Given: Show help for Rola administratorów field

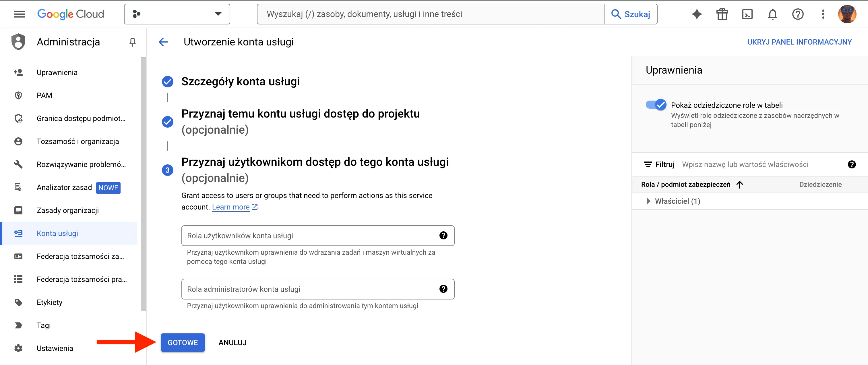Looking at the screenshot, I should (x=443, y=289).
